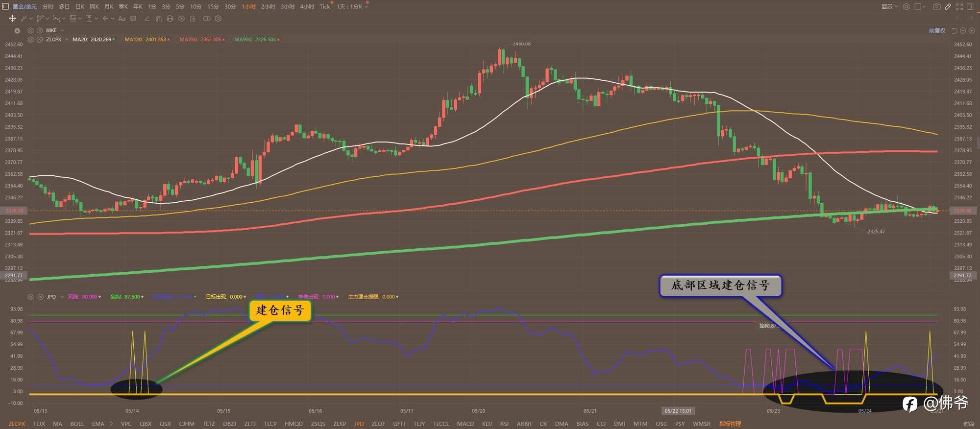This screenshot has height=429, width=980.
Task: Open drawing toolbar settings hexagon icon
Action: point(218,19)
